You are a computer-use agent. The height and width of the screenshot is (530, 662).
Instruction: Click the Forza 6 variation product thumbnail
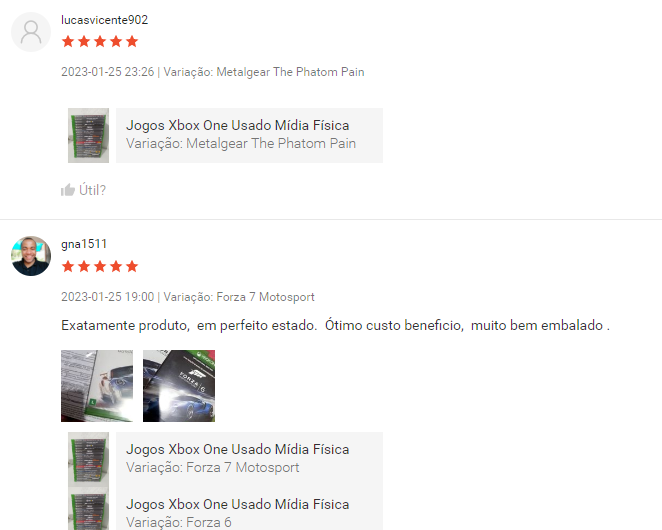point(88,509)
